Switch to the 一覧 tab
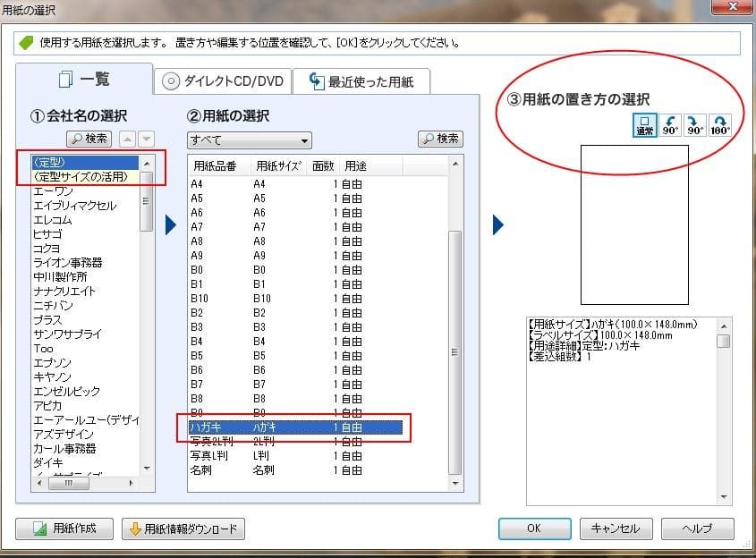This screenshot has width=756, height=558. coord(83,80)
